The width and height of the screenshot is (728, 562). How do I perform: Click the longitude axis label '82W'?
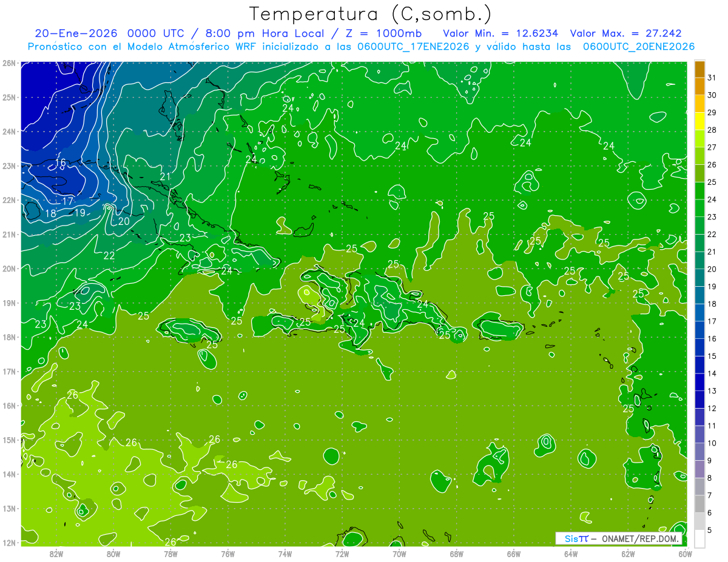[56, 554]
